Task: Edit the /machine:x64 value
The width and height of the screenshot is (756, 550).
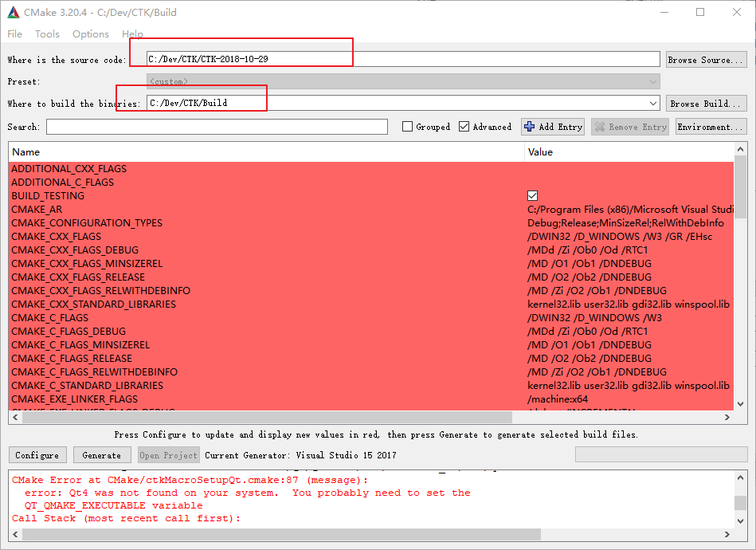Action: pos(558,399)
